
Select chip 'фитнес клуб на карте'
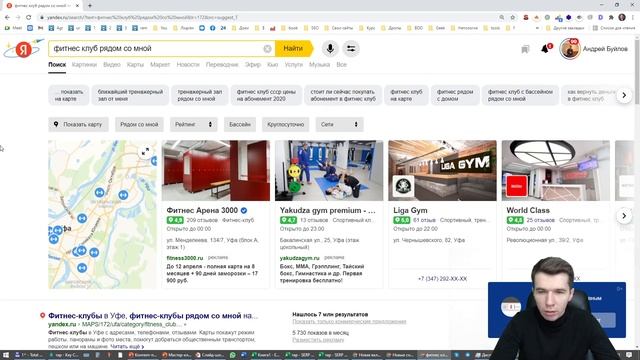[406, 95]
